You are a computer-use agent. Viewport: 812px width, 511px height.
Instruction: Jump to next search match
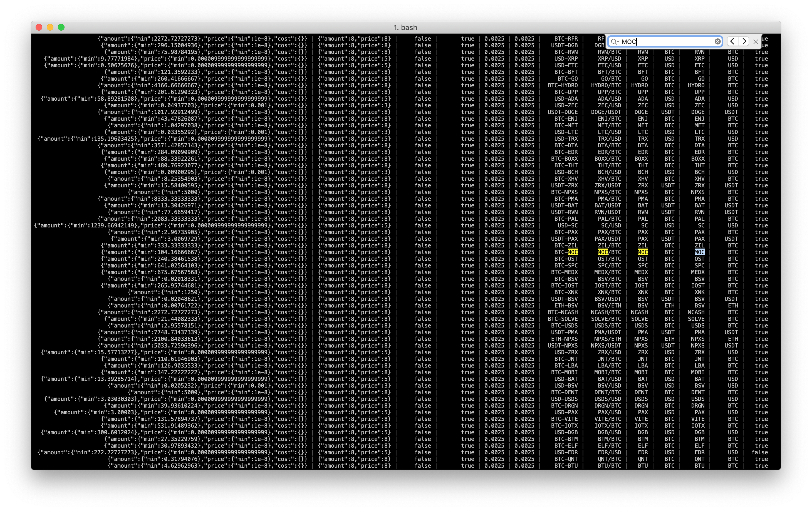click(744, 41)
